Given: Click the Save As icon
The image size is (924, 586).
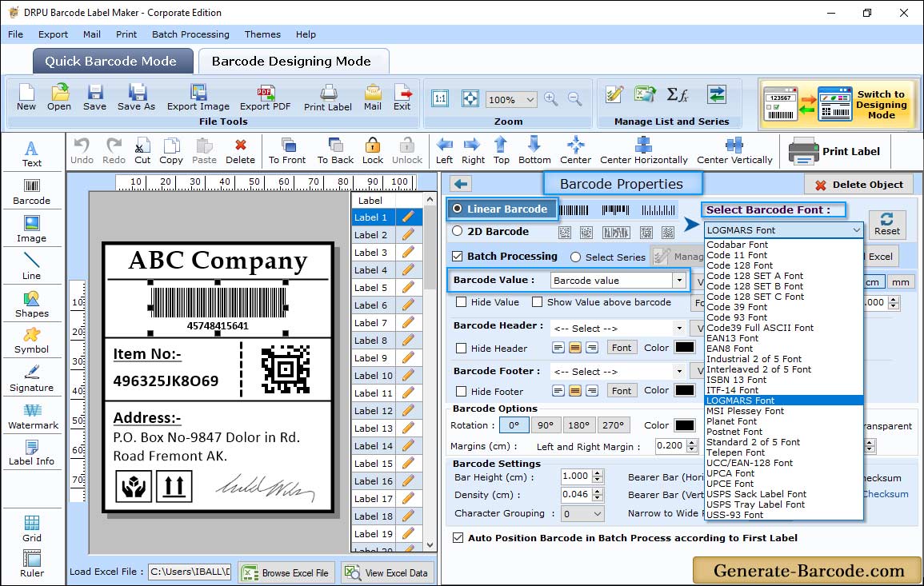Looking at the screenshot, I should pyautogui.click(x=136, y=98).
